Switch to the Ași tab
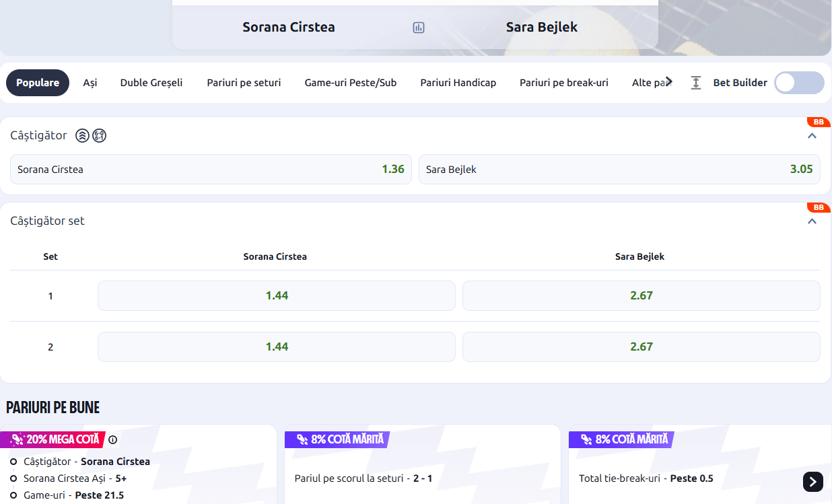Viewport: 832px width, 504px height. (90, 83)
